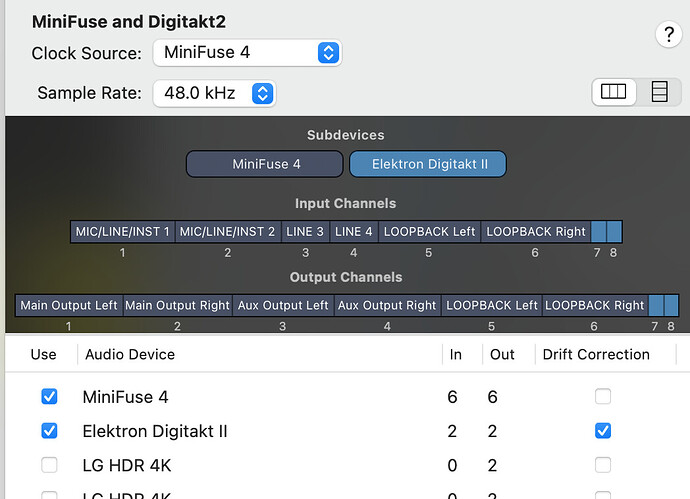Click the In column header
The height and width of the screenshot is (499, 690).
tap(455, 355)
